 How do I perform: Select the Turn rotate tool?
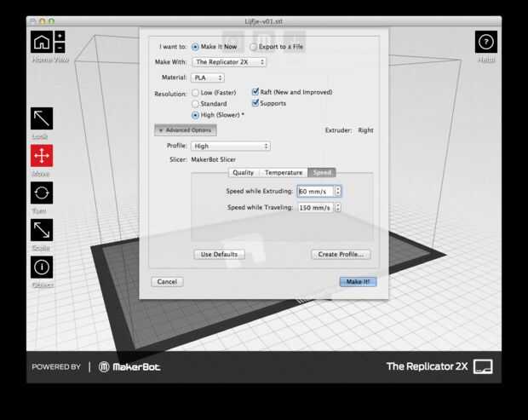coord(42,193)
